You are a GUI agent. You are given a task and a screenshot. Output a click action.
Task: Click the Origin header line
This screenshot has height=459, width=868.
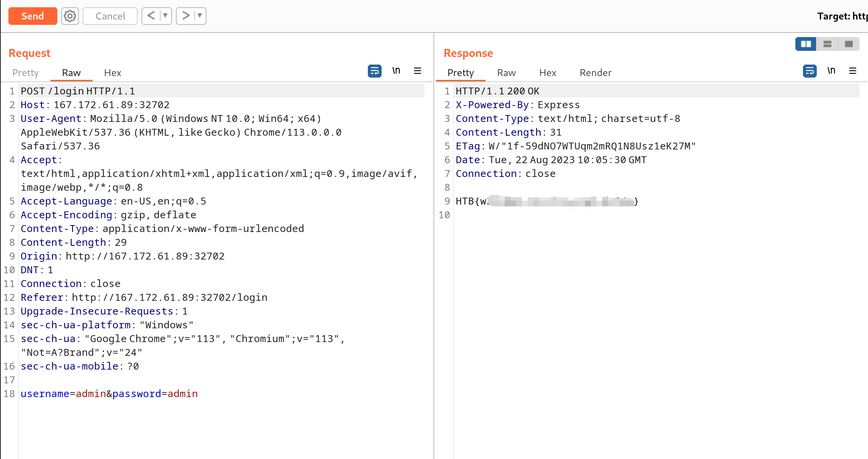pyautogui.click(x=123, y=256)
